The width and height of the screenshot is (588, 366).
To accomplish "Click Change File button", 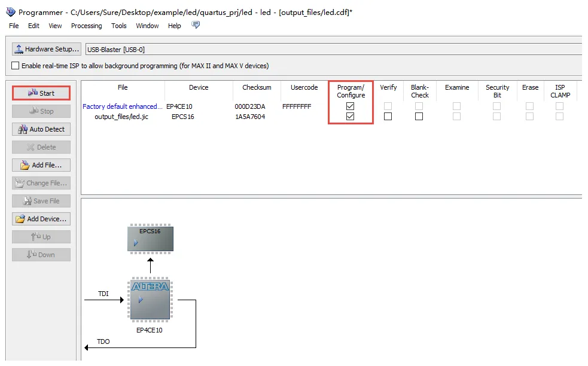I will 41,183.
